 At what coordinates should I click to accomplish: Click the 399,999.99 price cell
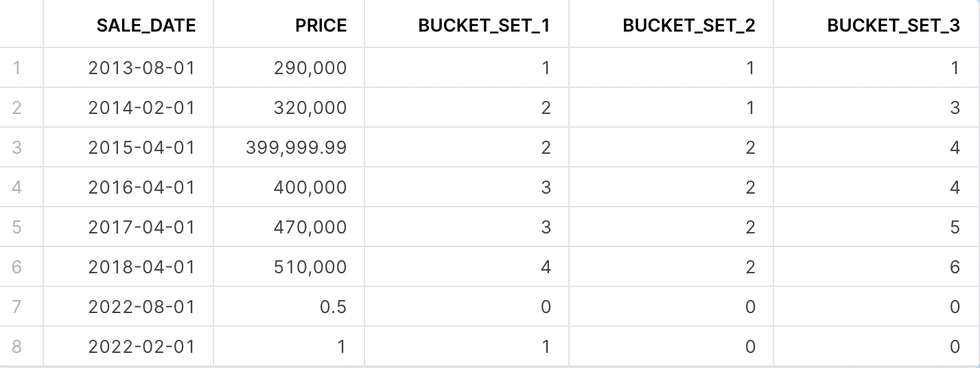pyautogui.click(x=296, y=148)
